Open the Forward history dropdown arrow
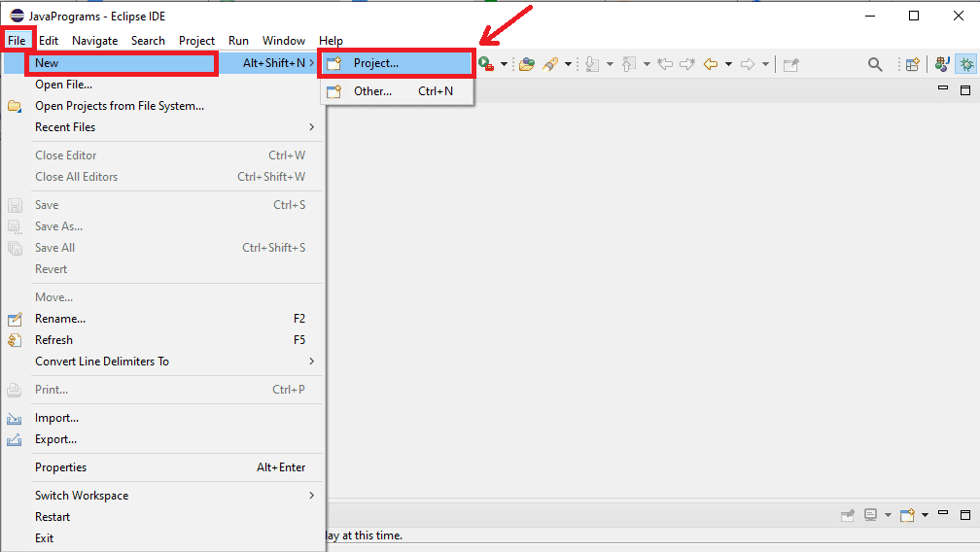The width and height of the screenshot is (980, 552). coord(765,64)
